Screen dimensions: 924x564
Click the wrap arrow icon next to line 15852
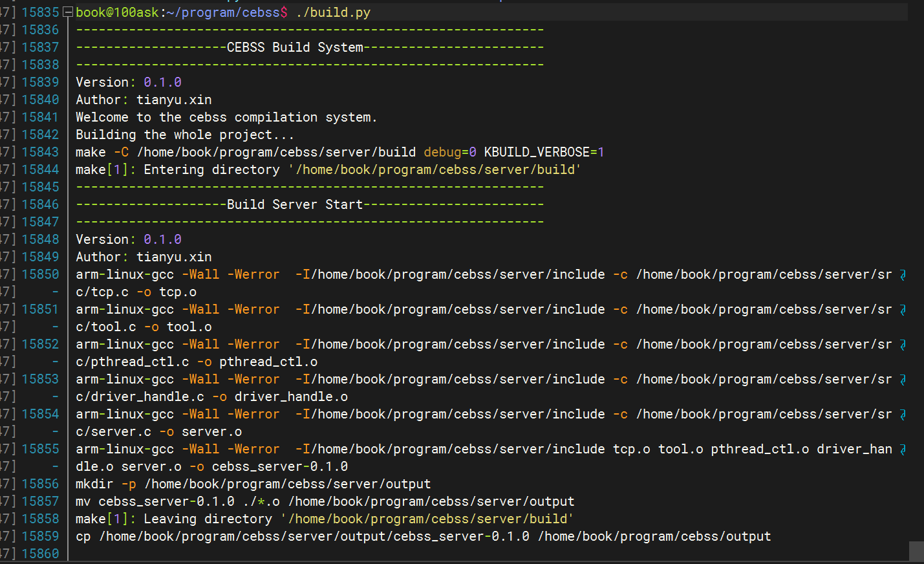(x=903, y=344)
